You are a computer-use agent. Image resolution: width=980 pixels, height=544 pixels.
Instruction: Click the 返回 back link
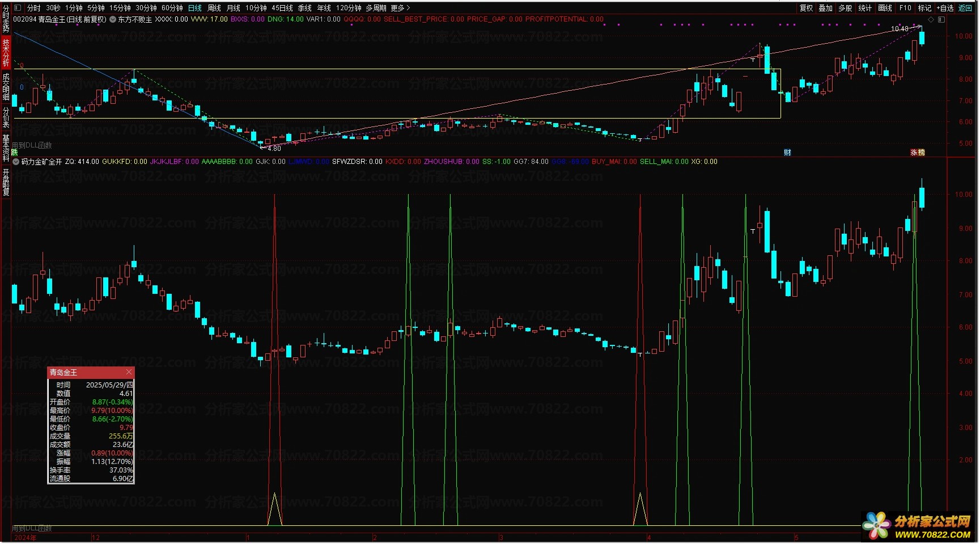pos(965,8)
